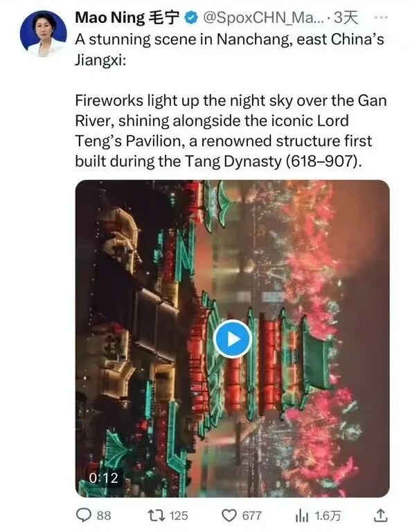Open replies via the comment bubble icon

[x=84, y=515]
